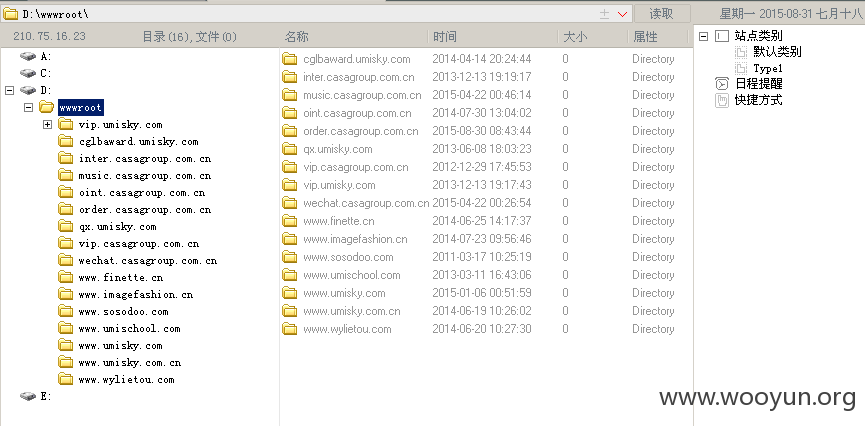Click folder icon of vip.casagroup.com.cn list row
Image resolution: width=865 pixels, height=426 pixels.
pos(290,167)
